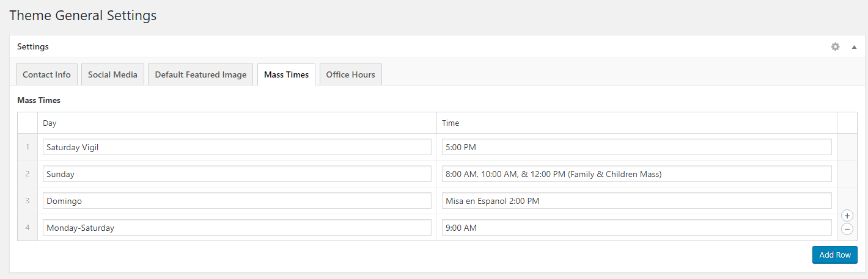The width and height of the screenshot is (868, 279).
Task: Click the plus icon to insert row
Action: (x=847, y=216)
